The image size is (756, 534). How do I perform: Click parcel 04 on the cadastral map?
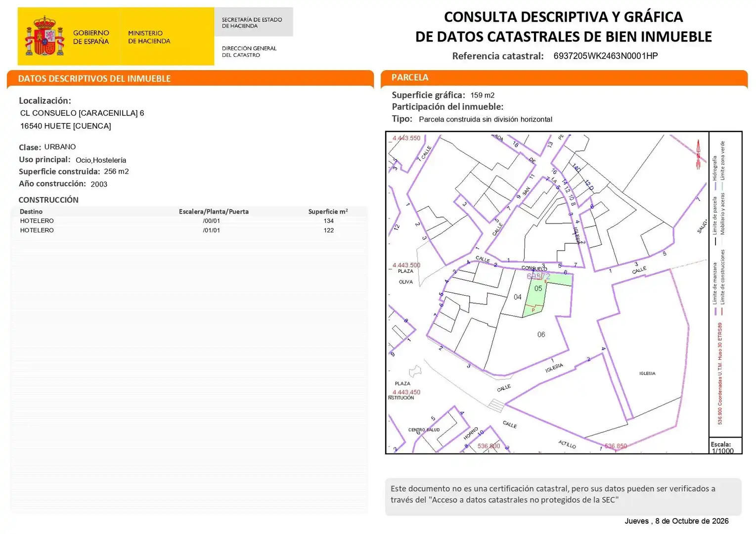[517, 297]
